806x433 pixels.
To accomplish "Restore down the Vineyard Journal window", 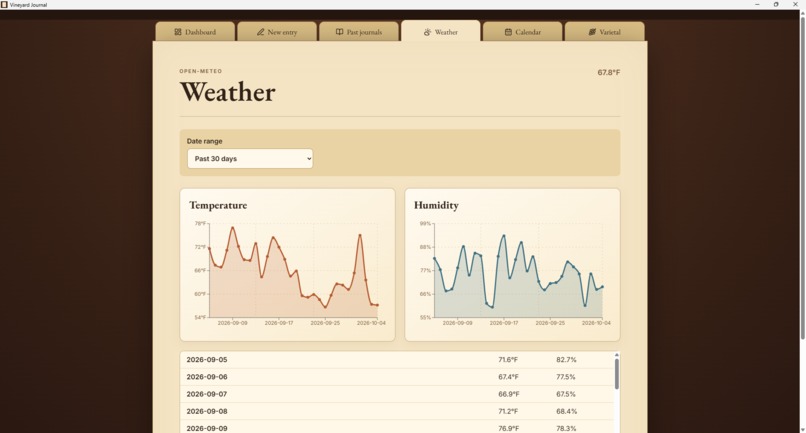I will 776,5.
